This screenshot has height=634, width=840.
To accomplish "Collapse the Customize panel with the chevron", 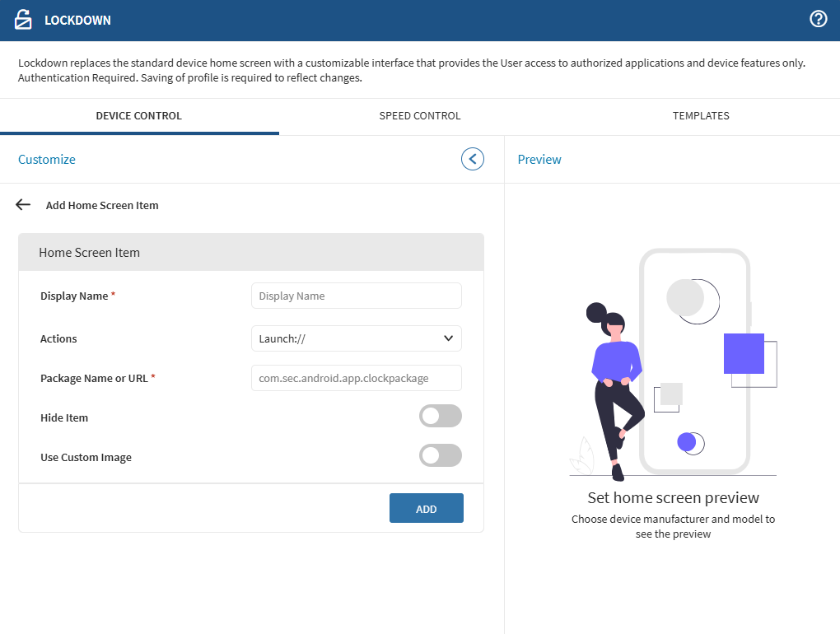I will (472, 159).
